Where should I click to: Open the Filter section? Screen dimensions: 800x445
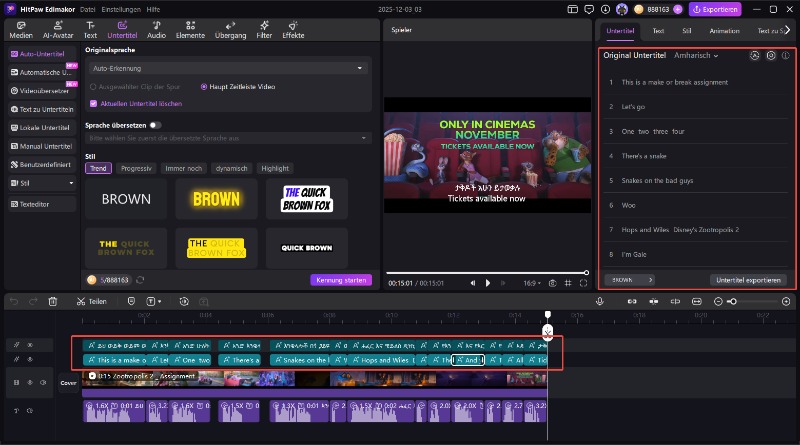tap(264, 30)
